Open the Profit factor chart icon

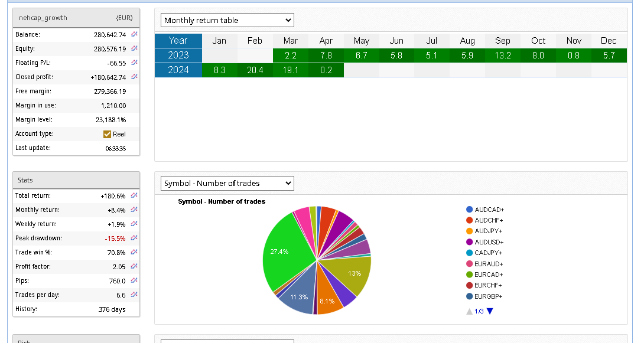[134, 266]
